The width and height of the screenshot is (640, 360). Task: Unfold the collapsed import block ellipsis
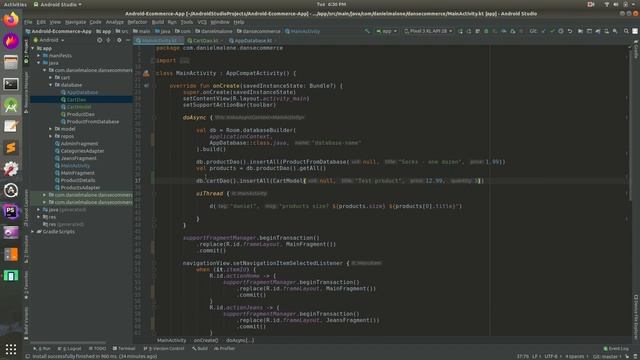coord(184,60)
